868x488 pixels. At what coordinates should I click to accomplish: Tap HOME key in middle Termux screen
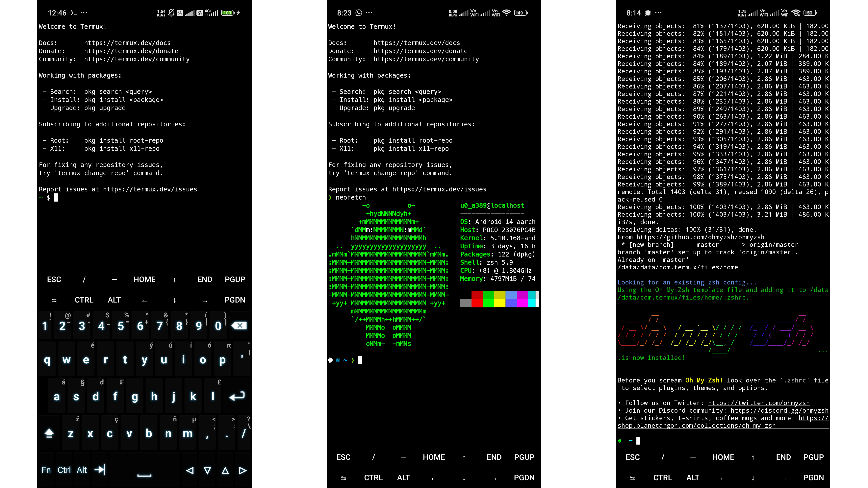pos(434,457)
